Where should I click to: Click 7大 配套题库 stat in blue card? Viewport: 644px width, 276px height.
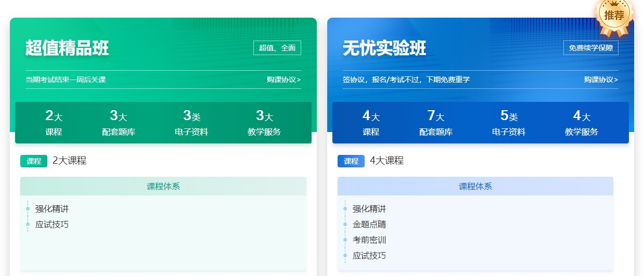pyautogui.click(x=436, y=123)
